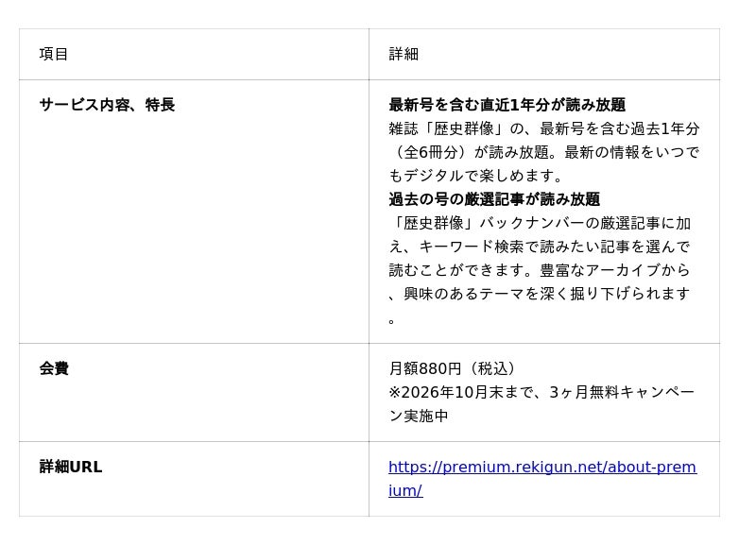The height and width of the screenshot is (545, 756).
Task: Click the 詳細URL row label
Action: coord(71,467)
